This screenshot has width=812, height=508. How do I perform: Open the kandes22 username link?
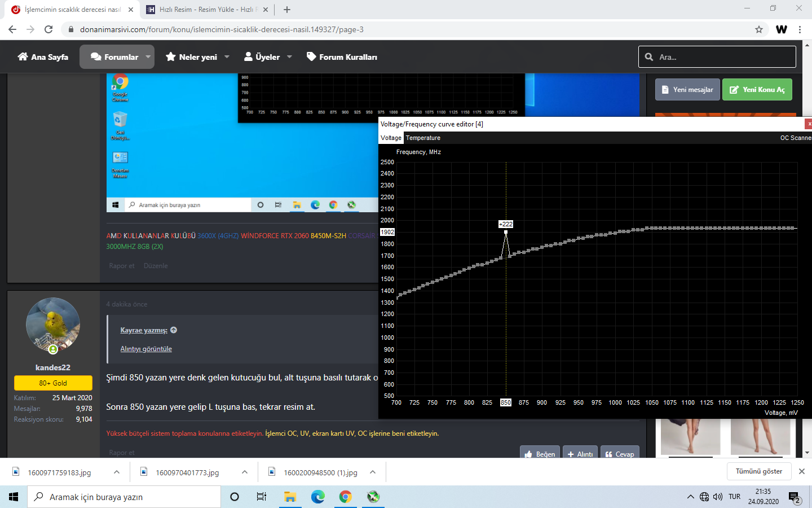pyautogui.click(x=53, y=367)
